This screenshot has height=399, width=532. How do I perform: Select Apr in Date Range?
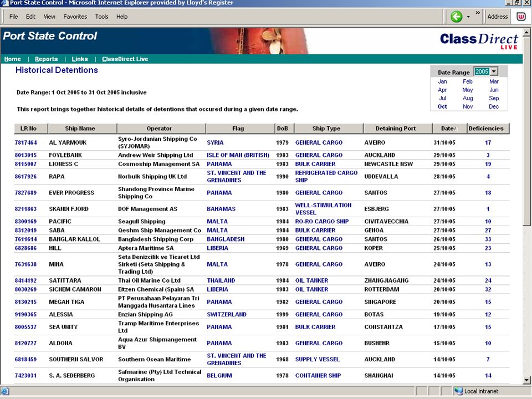[442, 90]
